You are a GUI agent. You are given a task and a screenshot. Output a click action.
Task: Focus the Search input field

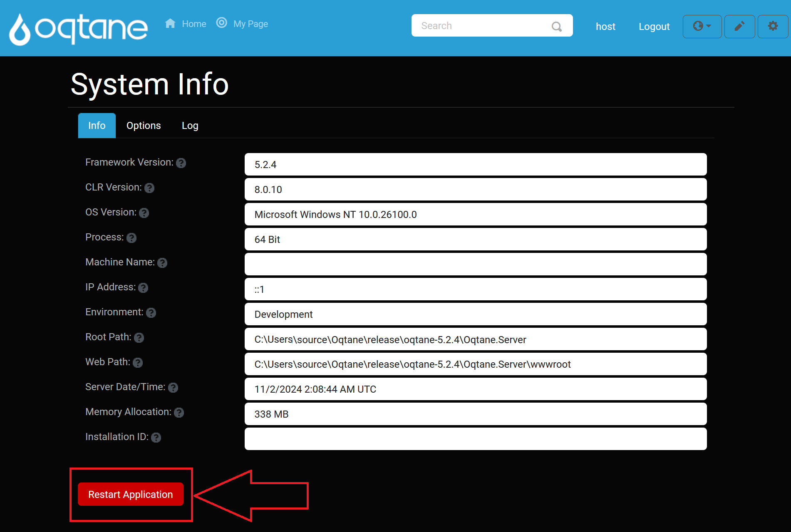tap(492, 26)
